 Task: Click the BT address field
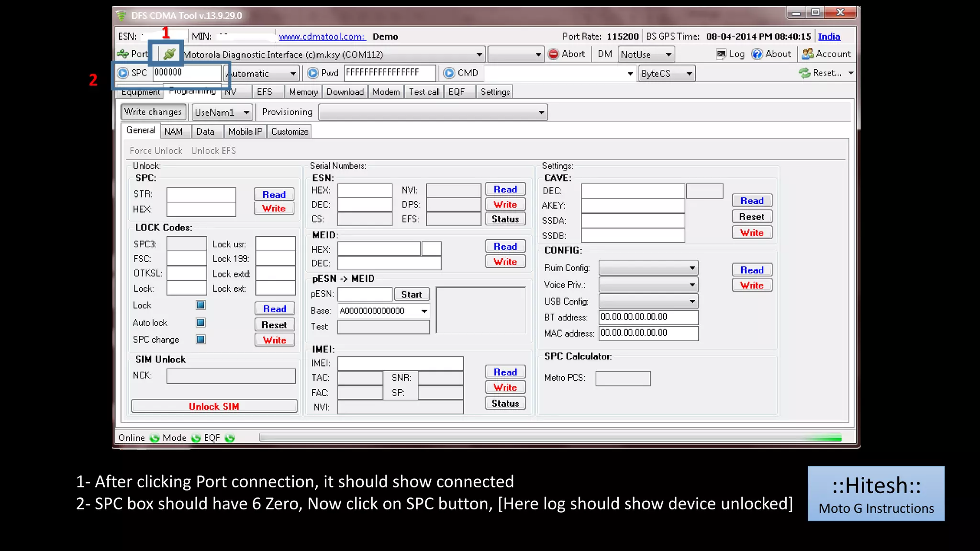tap(648, 317)
